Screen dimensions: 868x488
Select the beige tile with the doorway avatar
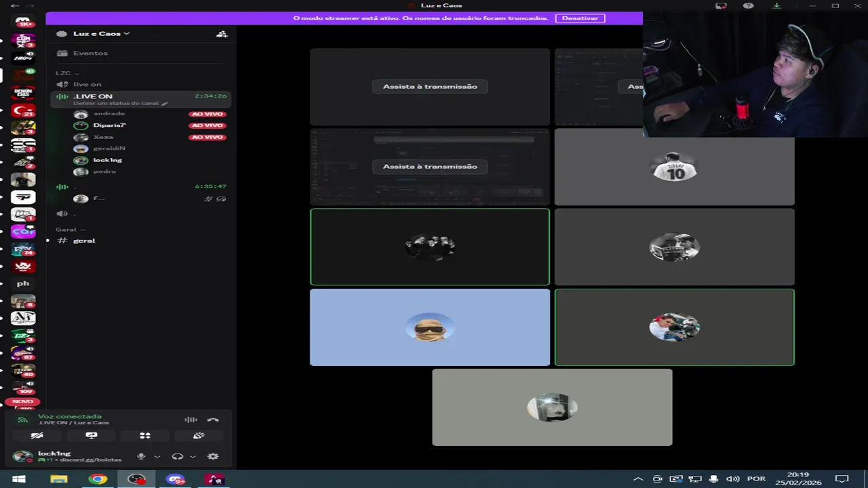(552, 407)
